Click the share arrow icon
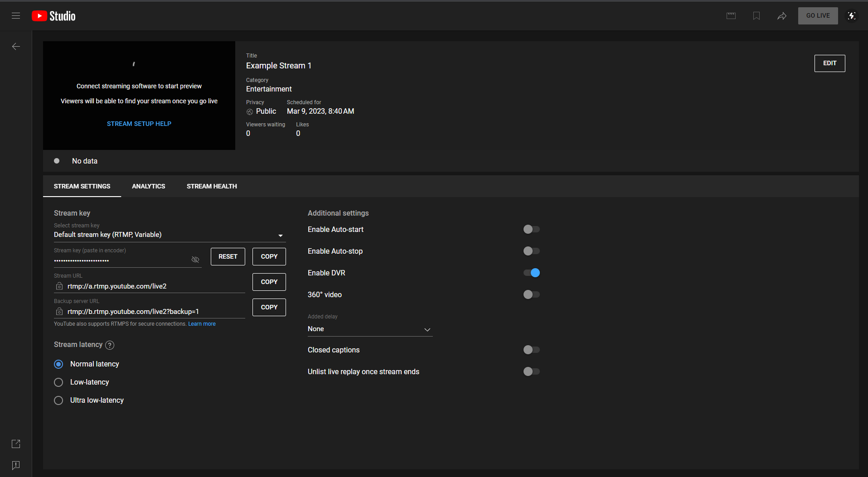 (x=782, y=16)
